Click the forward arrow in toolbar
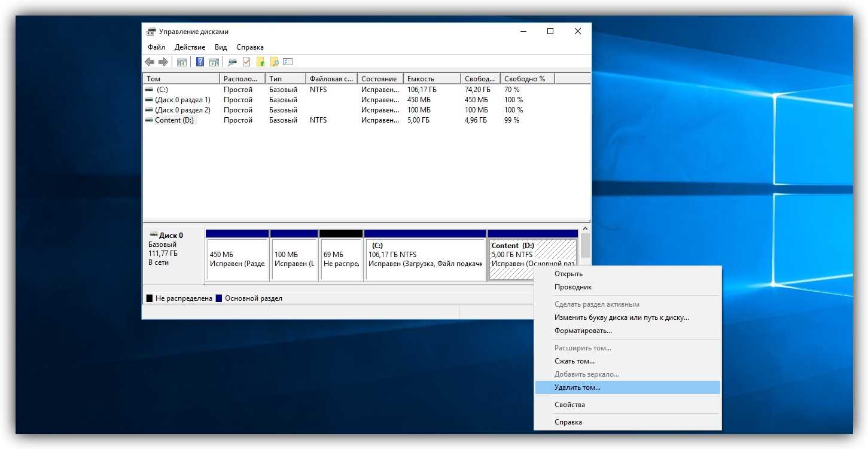Viewport: 868px width, 449px height. pos(163,62)
